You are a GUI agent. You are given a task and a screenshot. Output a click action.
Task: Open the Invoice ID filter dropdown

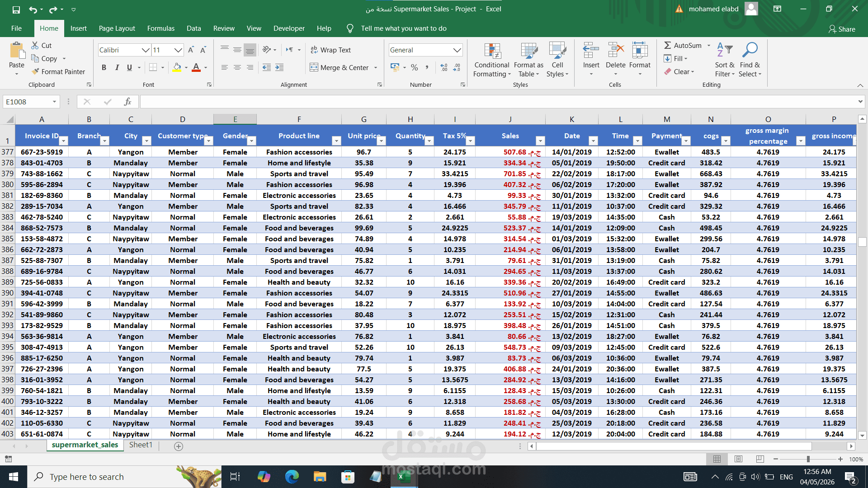[63, 141]
